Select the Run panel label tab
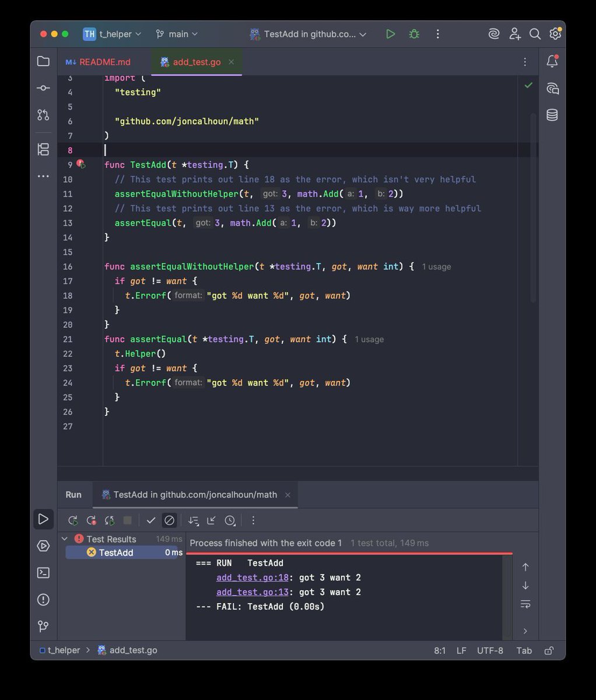This screenshot has height=700, width=596. pos(73,495)
